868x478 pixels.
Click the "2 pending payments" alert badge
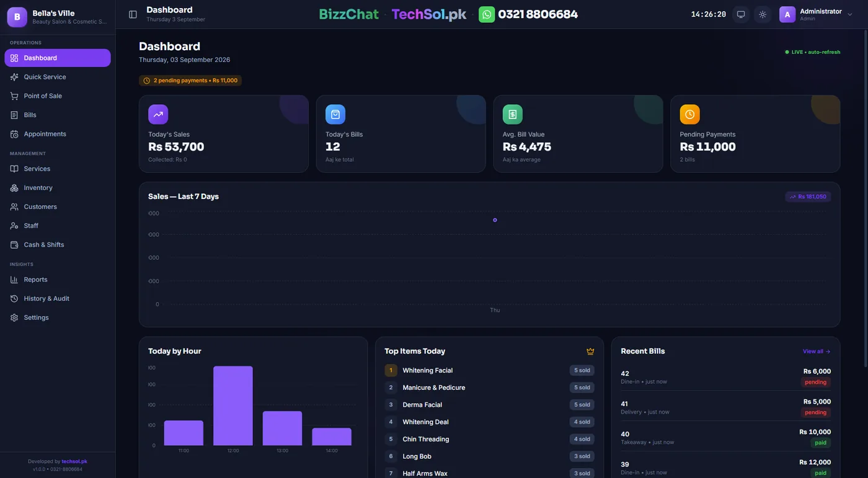(190, 81)
